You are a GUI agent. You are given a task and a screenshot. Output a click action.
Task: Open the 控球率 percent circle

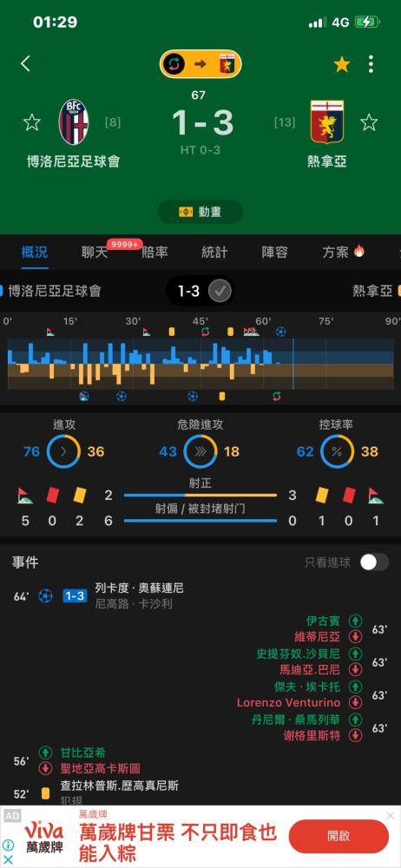[x=337, y=451]
